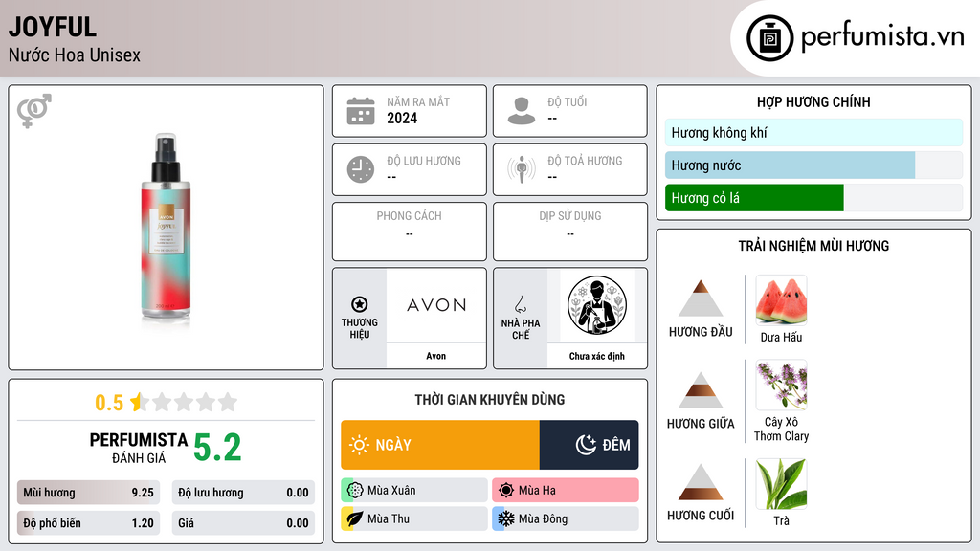This screenshot has width=980, height=551.
Task: Click the unisex gender symbol icon
Action: [x=34, y=111]
